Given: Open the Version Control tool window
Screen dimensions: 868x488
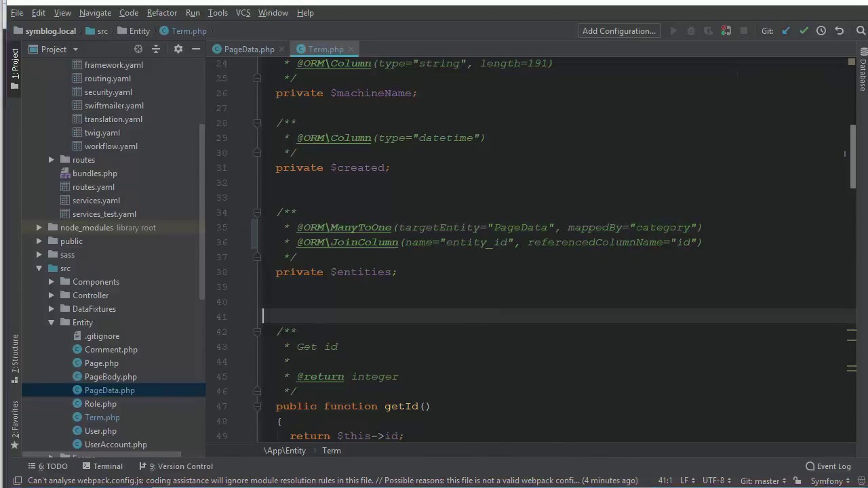Looking at the screenshot, I should (x=176, y=466).
